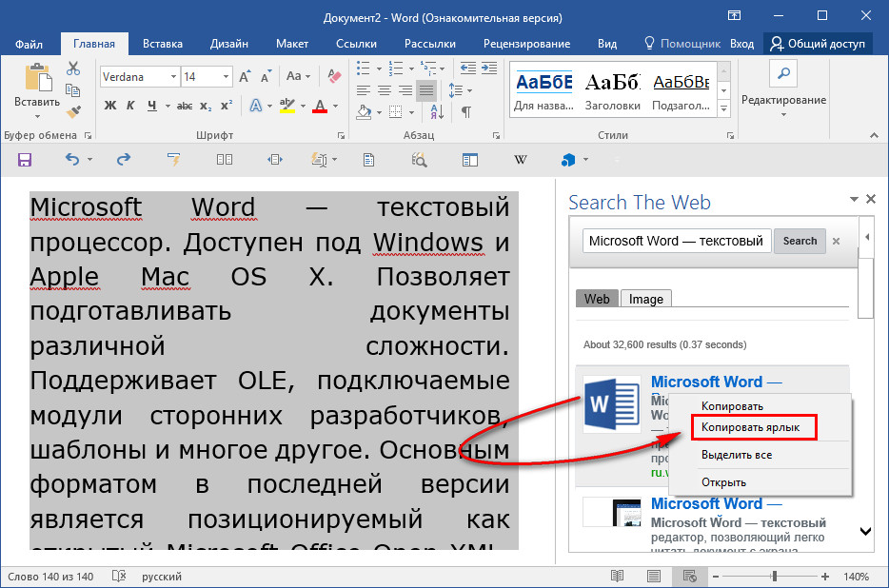Open the W icon in quick access toolbar
889x588 pixels.
(x=521, y=160)
